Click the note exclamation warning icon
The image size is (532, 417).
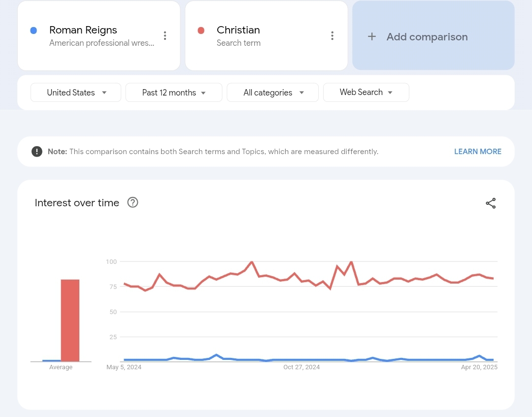tap(37, 152)
